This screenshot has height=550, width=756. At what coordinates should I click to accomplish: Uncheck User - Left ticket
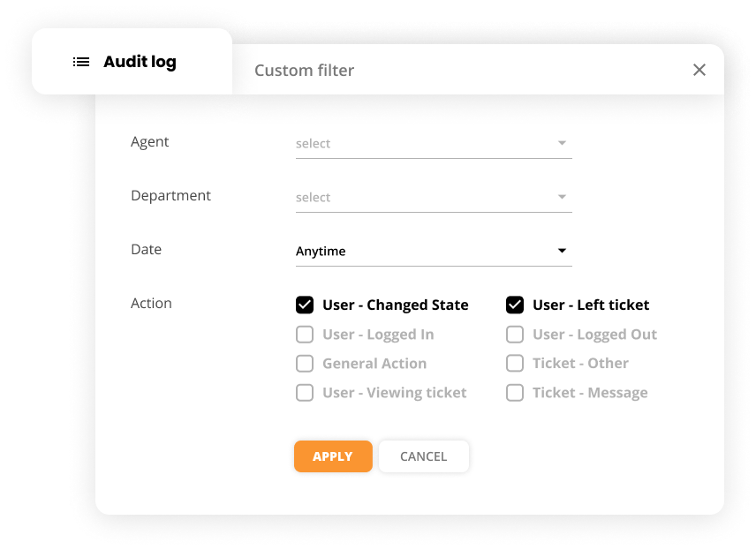tap(515, 305)
